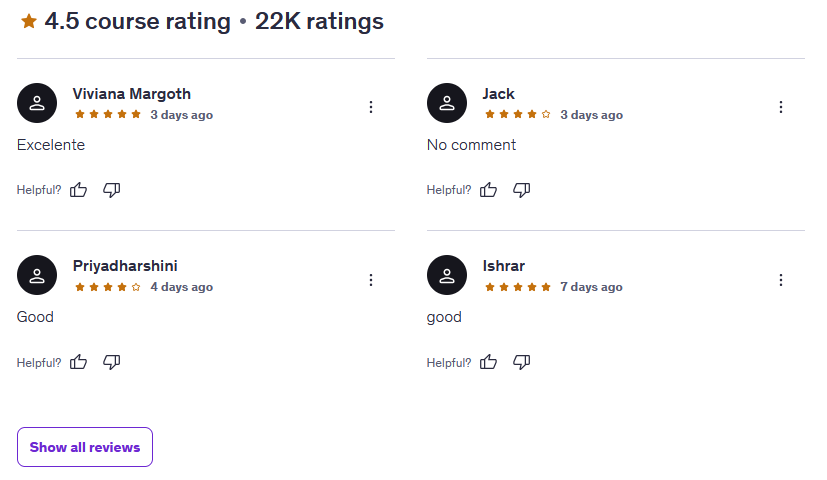Open the three-dot menu on Jack's review
827x480 pixels.
pos(781,107)
